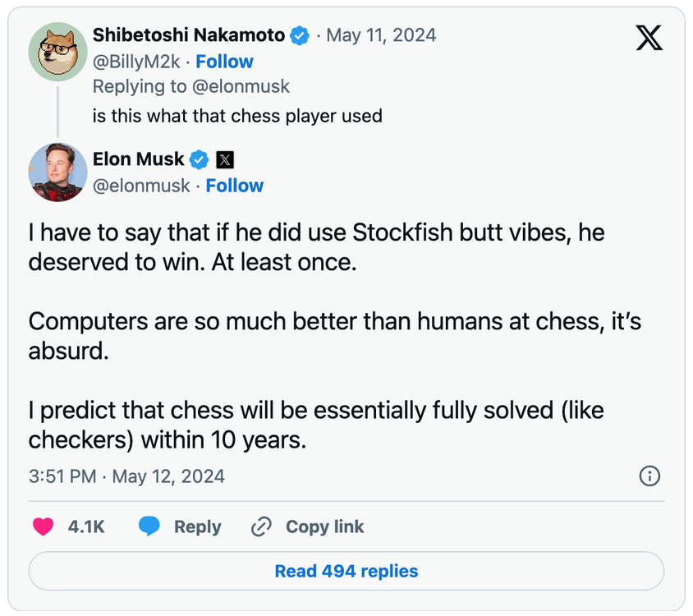Click the X logo in top corner
The image size is (693, 616).
(649, 37)
